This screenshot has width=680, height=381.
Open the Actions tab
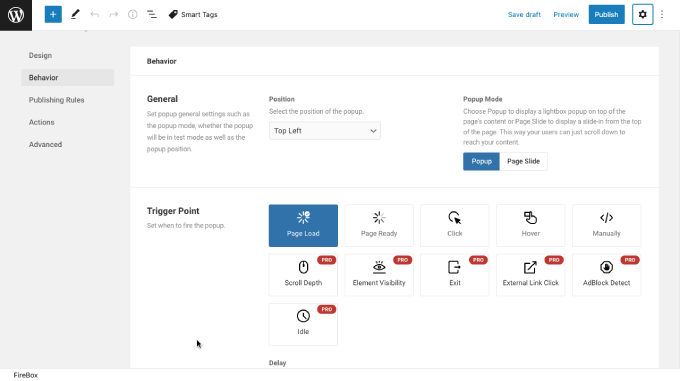pos(67,122)
